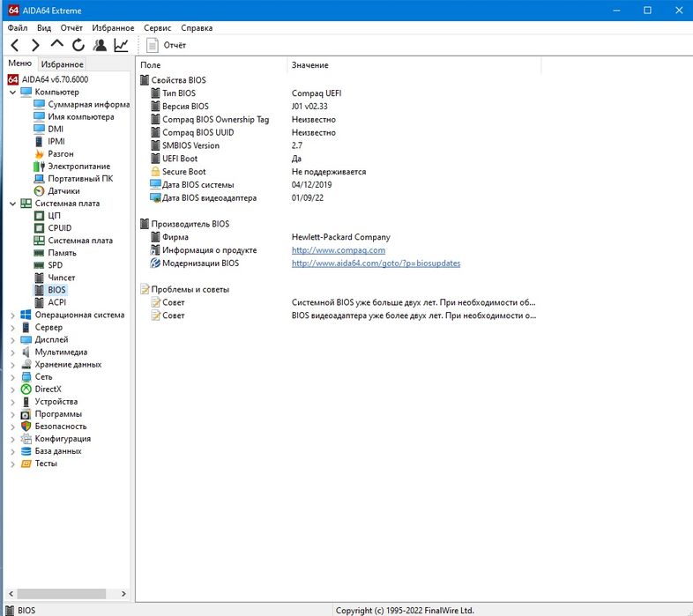The height and width of the screenshot is (616, 693).
Task: Select the Hewlett-Packard Company value
Action: click(x=340, y=237)
